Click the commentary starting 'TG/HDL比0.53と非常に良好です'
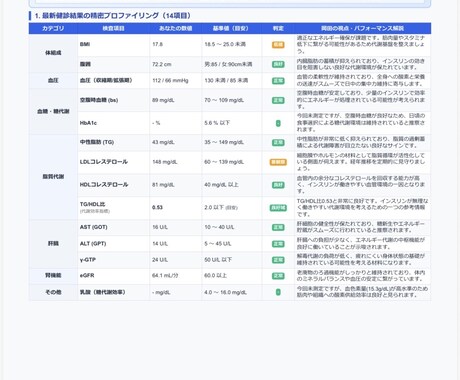This screenshot has height=380, width=460. coord(362,207)
